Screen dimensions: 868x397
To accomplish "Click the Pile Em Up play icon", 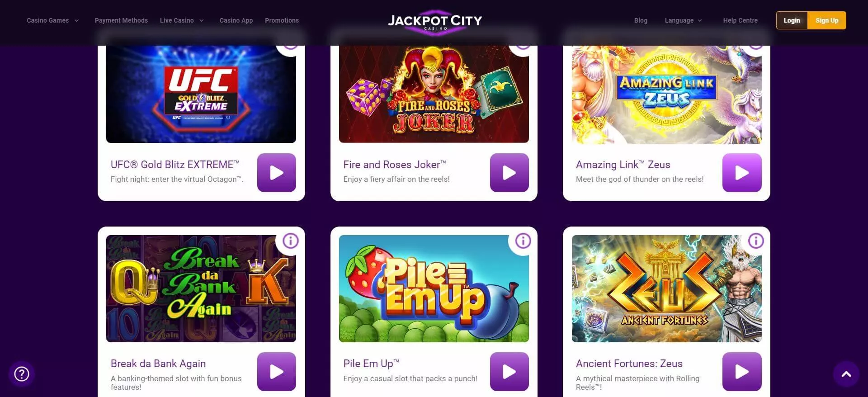I will [509, 372].
